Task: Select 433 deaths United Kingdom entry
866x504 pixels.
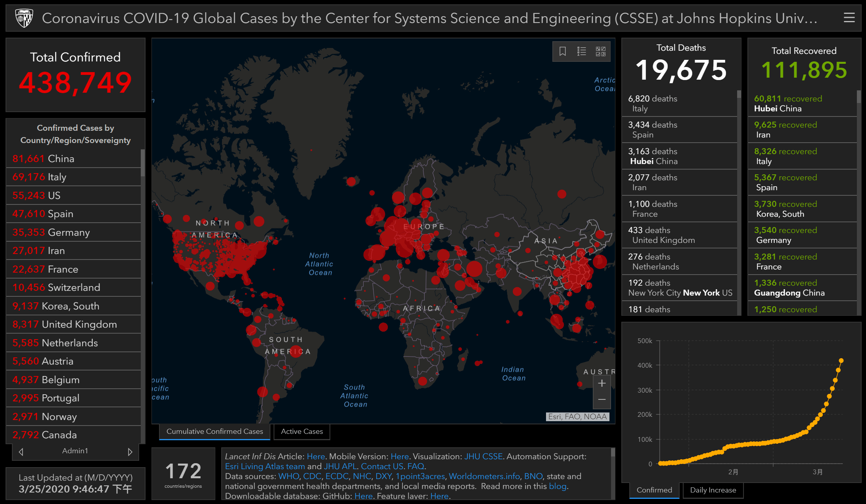Action: click(x=679, y=235)
